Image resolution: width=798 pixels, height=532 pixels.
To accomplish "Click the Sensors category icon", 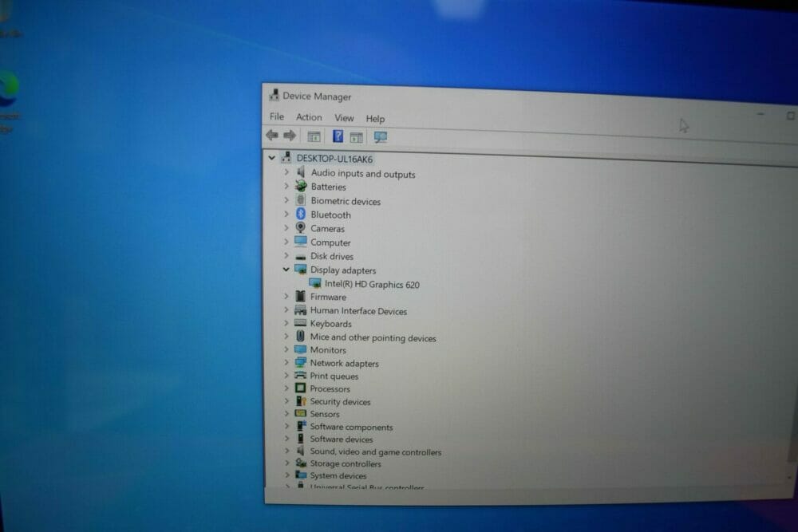I will [x=301, y=413].
